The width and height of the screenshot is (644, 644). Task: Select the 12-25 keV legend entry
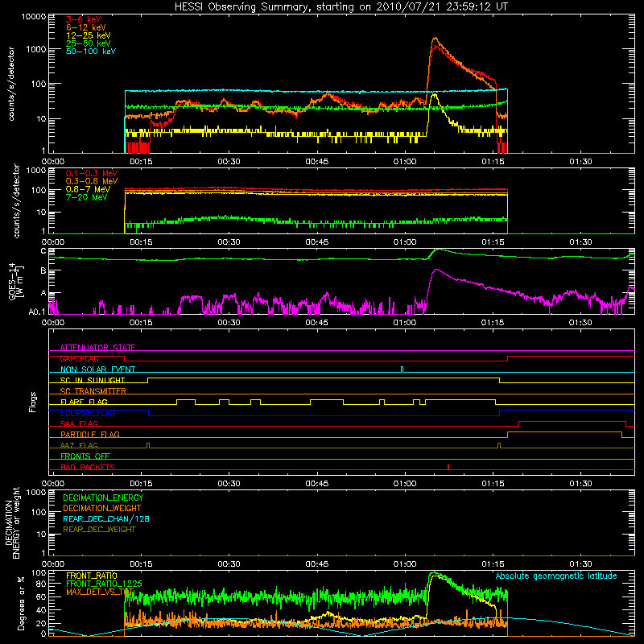pos(88,35)
